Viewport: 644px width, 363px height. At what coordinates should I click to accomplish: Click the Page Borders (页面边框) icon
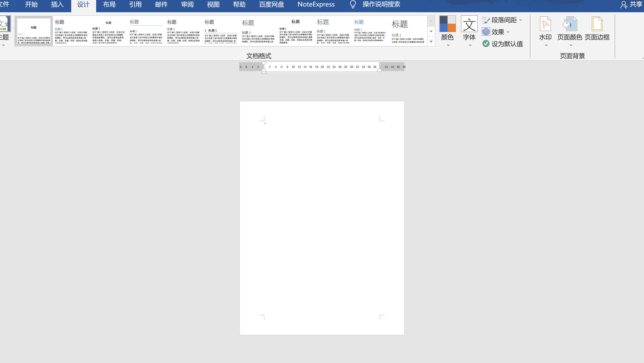tap(597, 24)
